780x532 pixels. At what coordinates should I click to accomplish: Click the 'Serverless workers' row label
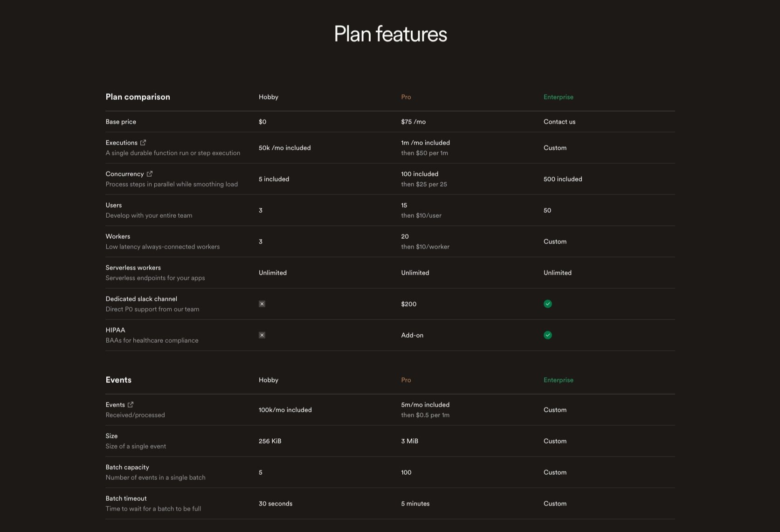pyautogui.click(x=133, y=268)
